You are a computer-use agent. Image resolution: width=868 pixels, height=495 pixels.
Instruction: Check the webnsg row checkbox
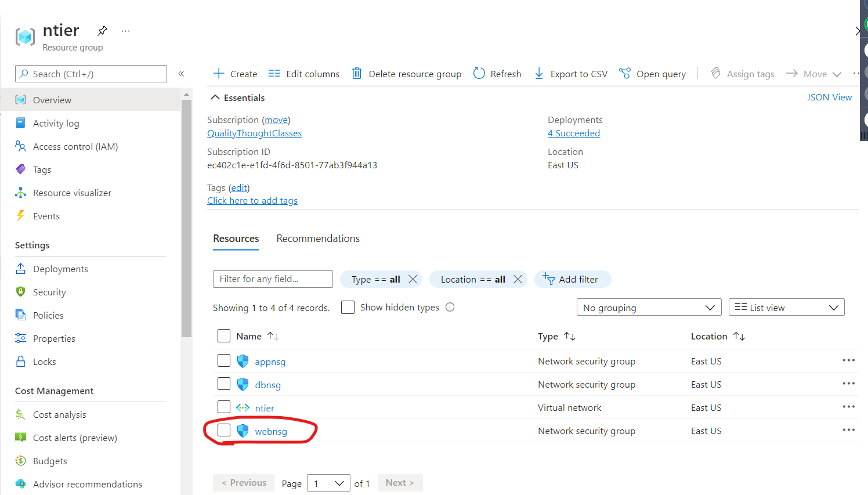[224, 430]
